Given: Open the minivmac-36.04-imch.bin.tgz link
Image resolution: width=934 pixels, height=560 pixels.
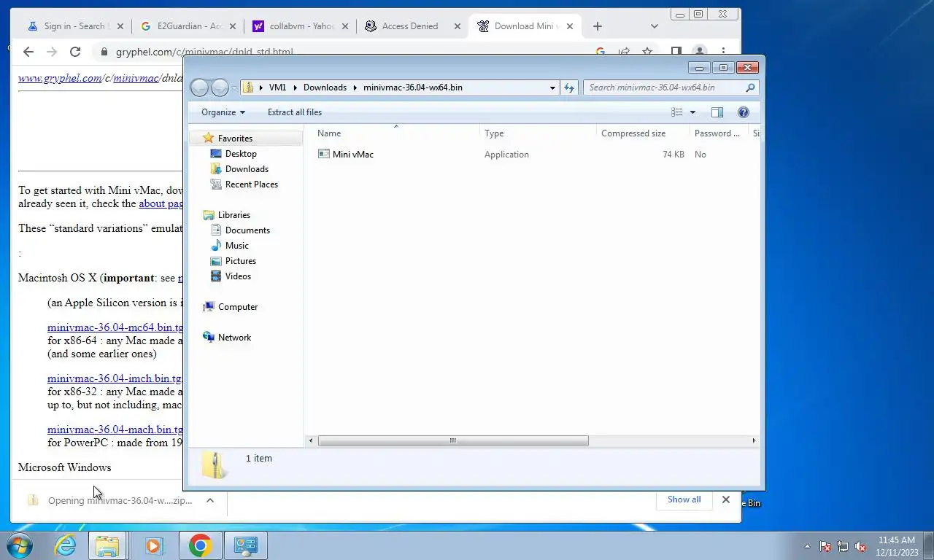Looking at the screenshot, I should (115, 378).
